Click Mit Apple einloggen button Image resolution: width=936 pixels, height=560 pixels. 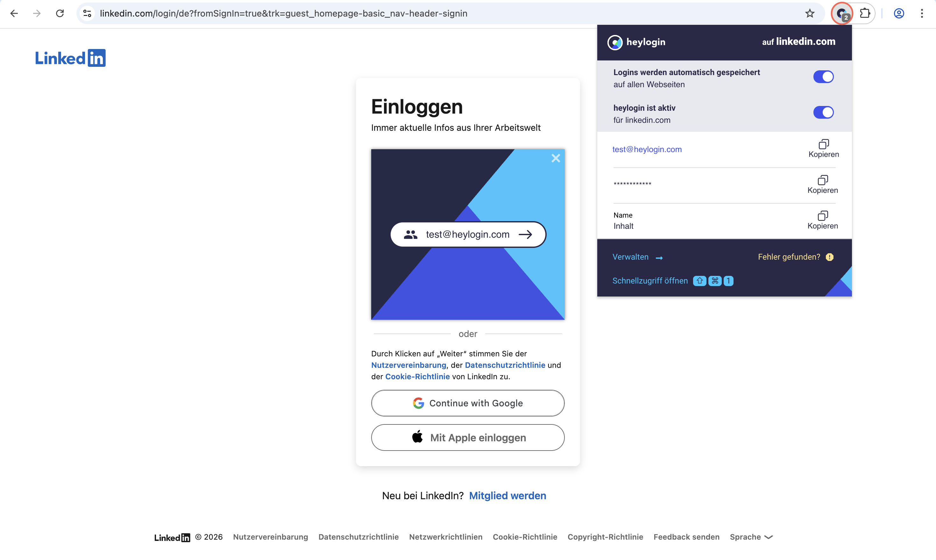[x=467, y=437]
